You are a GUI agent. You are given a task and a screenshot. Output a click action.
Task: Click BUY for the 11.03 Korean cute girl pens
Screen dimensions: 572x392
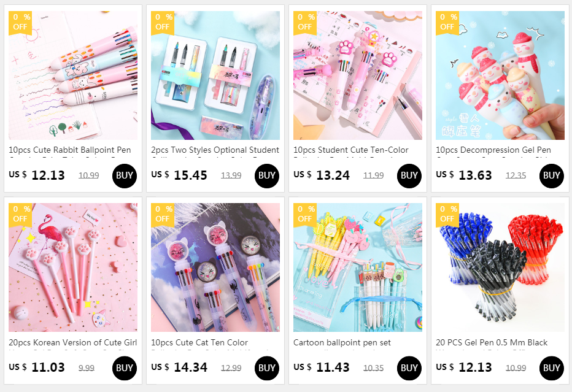(125, 368)
